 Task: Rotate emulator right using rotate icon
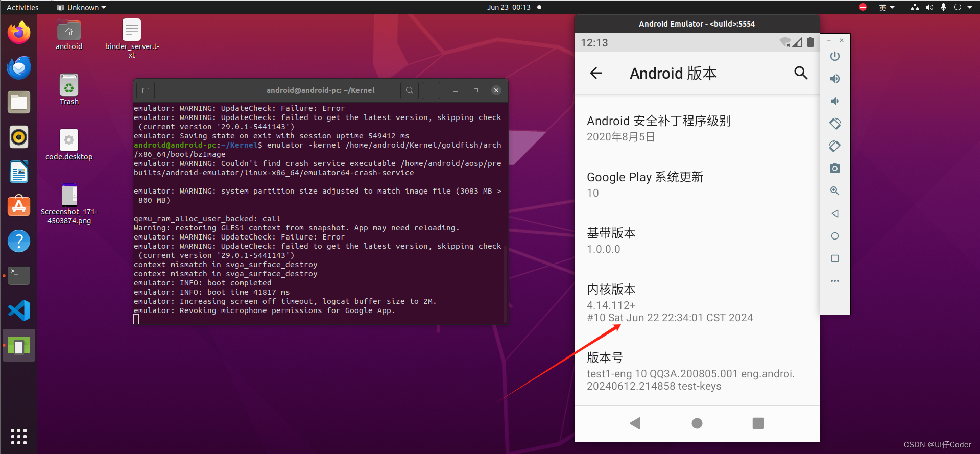pos(835,146)
